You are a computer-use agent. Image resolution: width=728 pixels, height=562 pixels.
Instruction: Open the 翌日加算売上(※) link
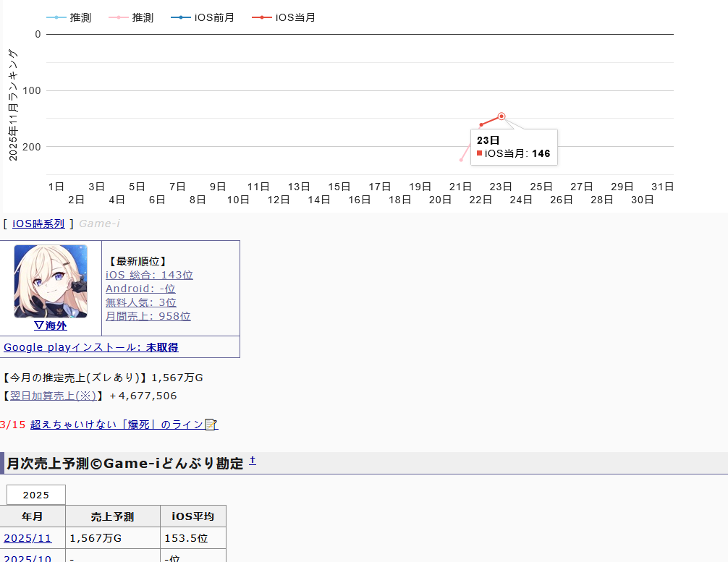[x=53, y=396]
